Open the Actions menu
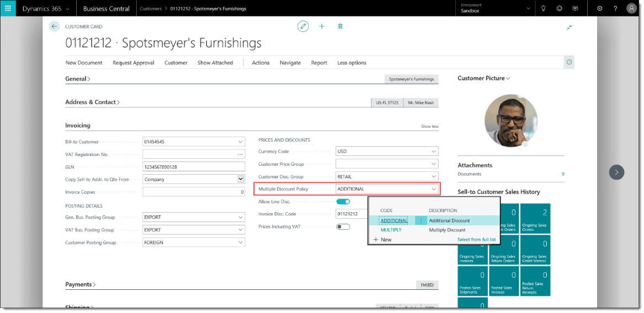Viewport: 644px width, 313px height. click(260, 63)
